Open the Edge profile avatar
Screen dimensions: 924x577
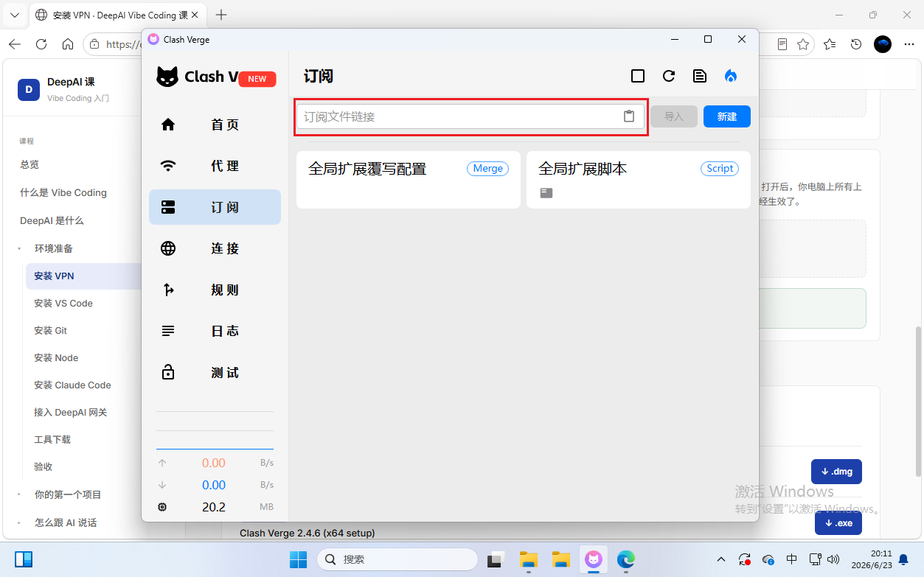(883, 44)
